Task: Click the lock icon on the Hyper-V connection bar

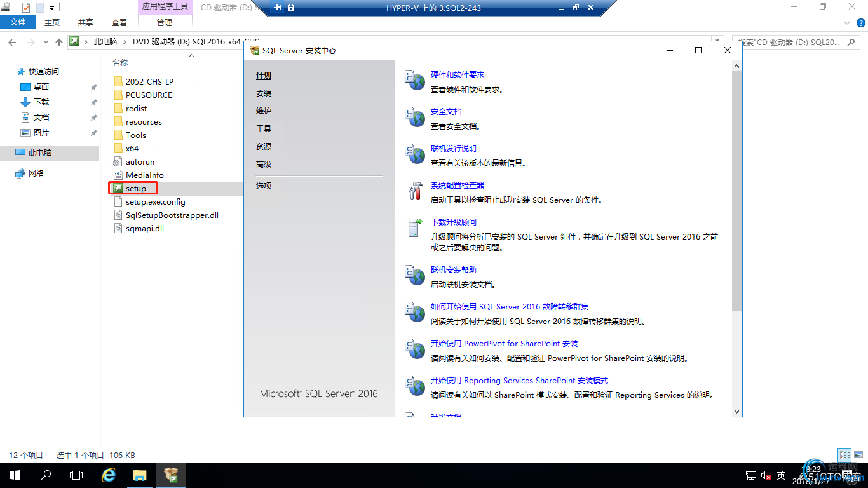Action: 291,8
